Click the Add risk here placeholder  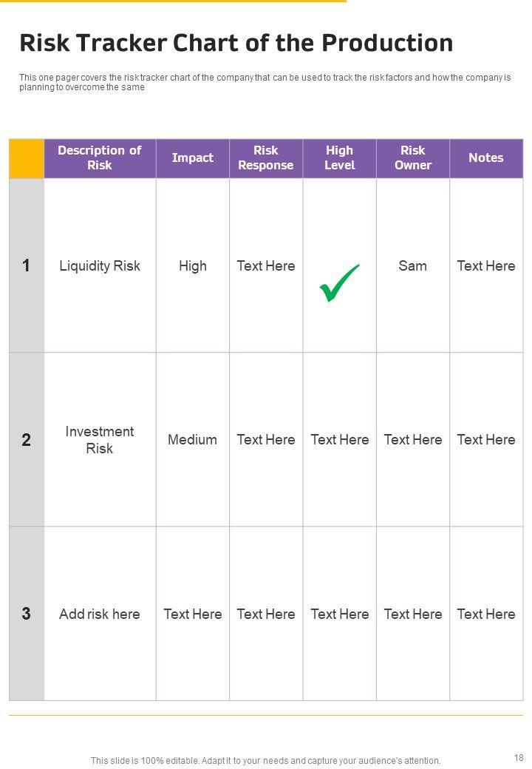point(100,614)
